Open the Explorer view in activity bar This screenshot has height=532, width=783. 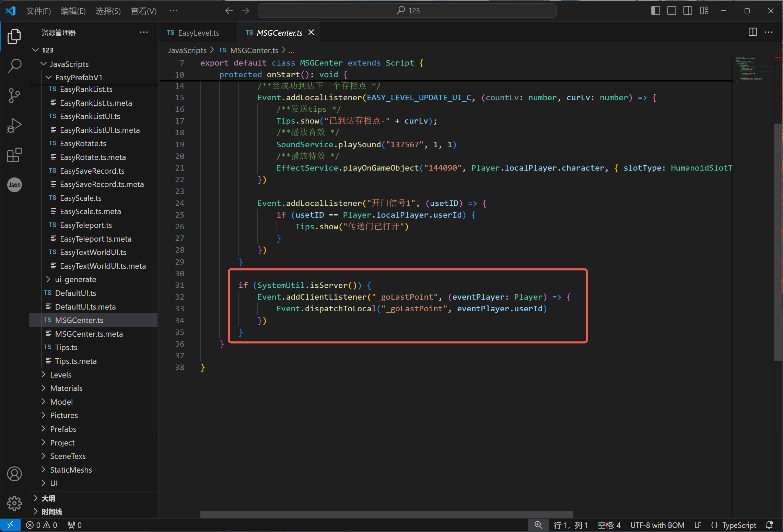click(14, 36)
